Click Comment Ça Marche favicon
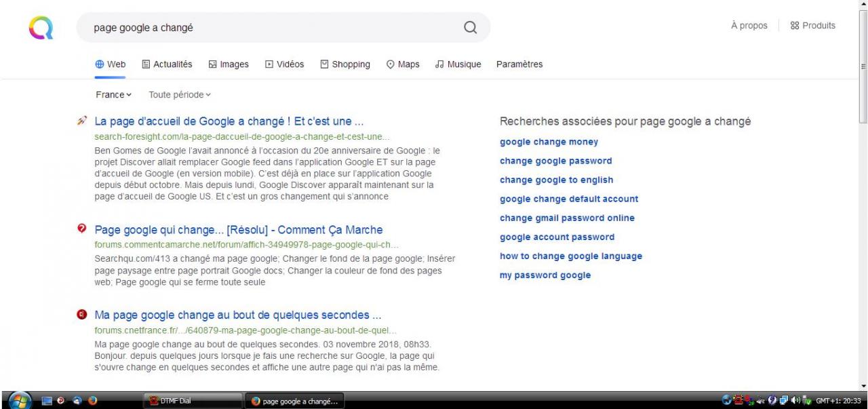This screenshot has height=409, width=868. (x=82, y=229)
